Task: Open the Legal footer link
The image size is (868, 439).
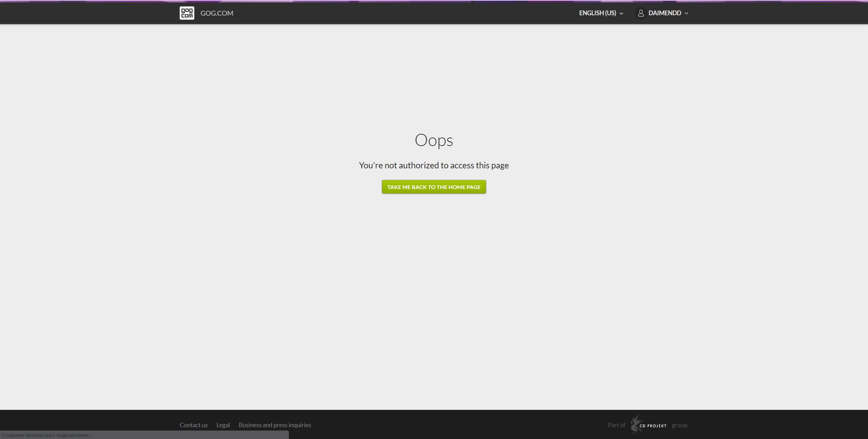Action: pyautogui.click(x=223, y=425)
